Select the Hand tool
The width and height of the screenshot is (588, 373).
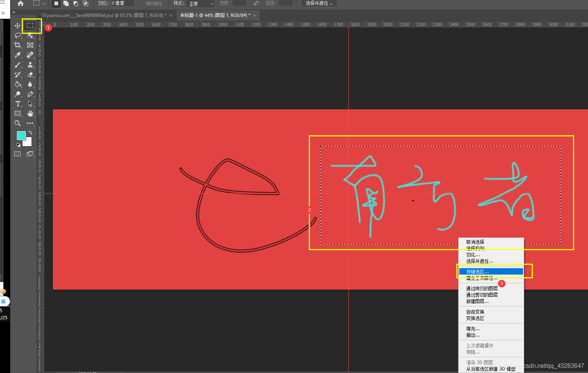pyautogui.click(x=30, y=113)
